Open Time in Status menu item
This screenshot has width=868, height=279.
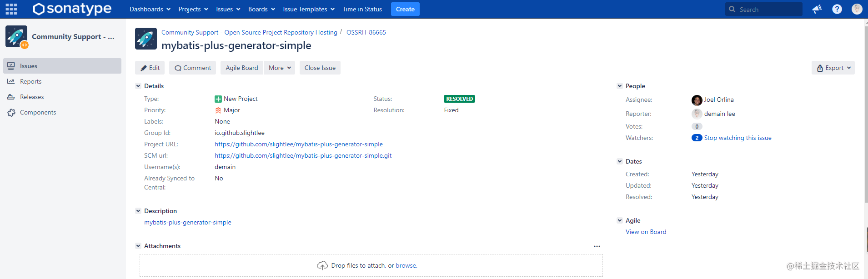point(362,9)
